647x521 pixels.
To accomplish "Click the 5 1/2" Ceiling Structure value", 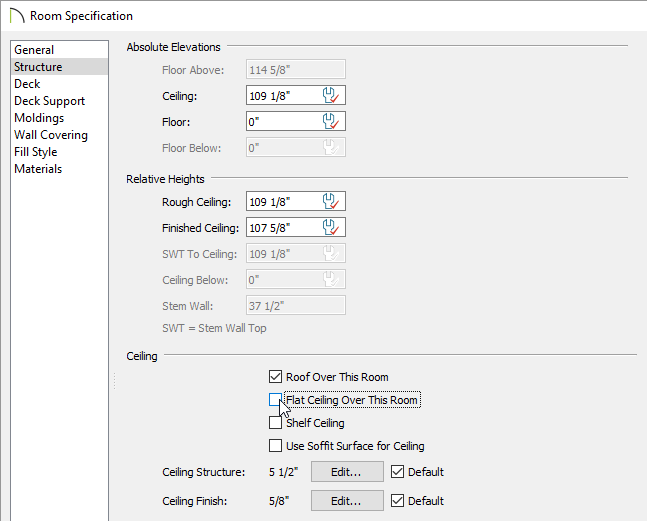I will 283,471.
